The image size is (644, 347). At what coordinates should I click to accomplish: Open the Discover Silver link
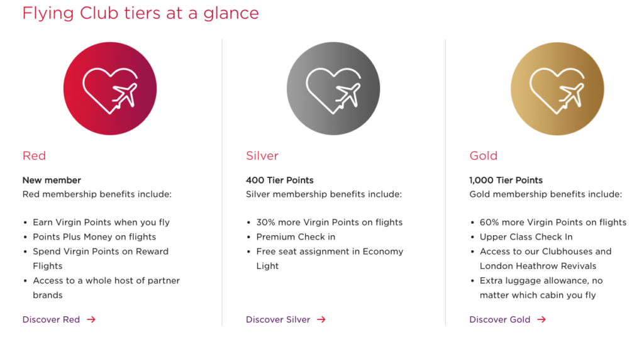278,319
